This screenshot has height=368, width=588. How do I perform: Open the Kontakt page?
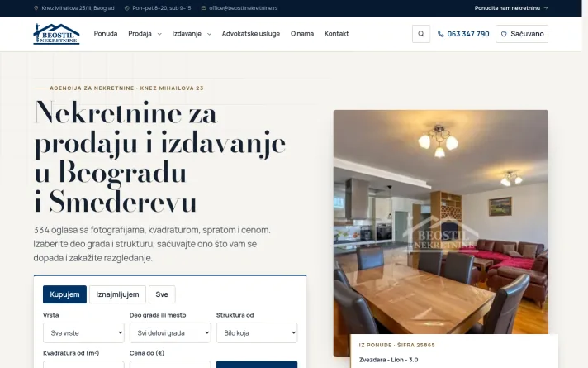tap(337, 34)
